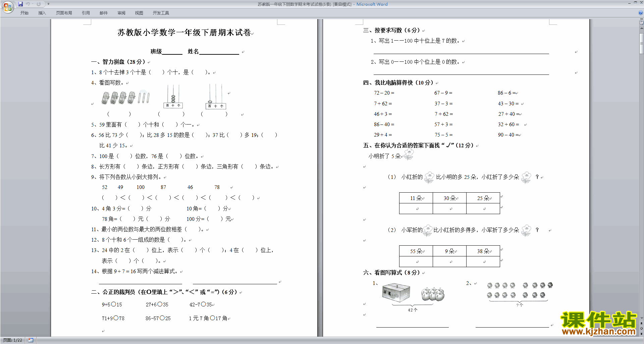This screenshot has height=344, width=644.
Task: Click the vertical scrollbar down arrow
Action: tap(642, 318)
